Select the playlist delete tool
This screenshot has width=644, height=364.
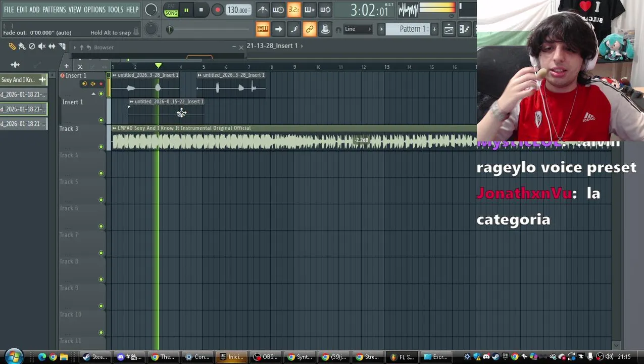(32, 47)
